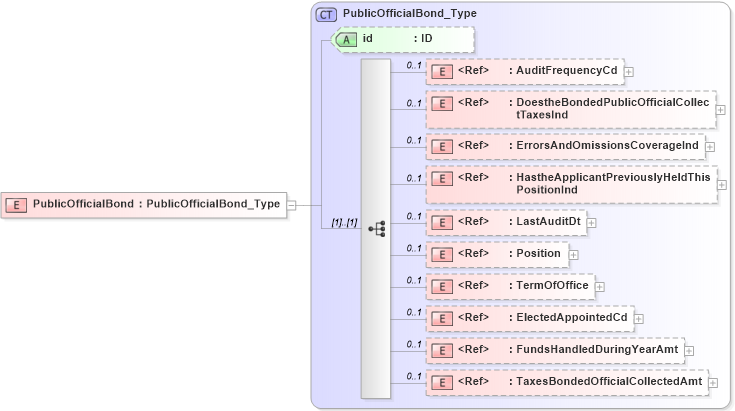The image size is (735, 411).
Task: Select the HastheApplicantPreviouslyHeldThisPositionInd element
Action: [x=570, y=184]
